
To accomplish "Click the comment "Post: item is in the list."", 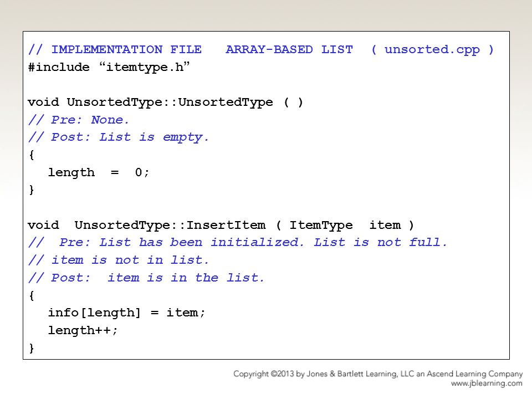I will tap(157, 278).
